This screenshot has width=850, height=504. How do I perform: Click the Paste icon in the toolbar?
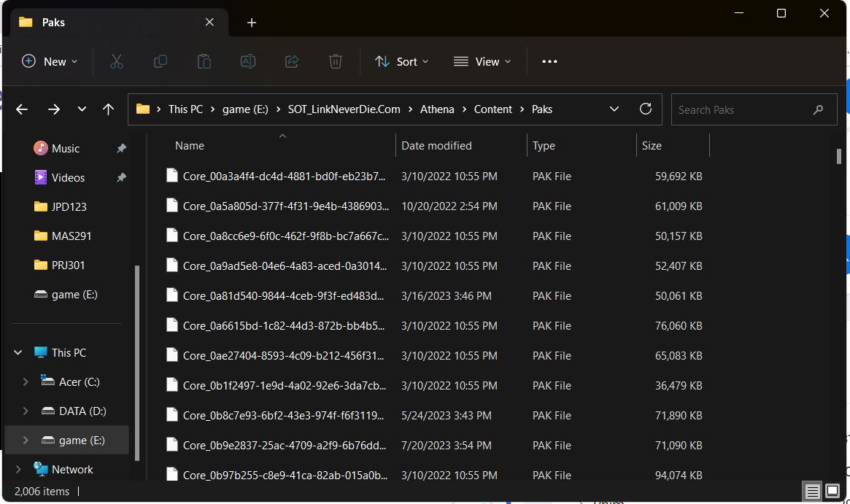click(204, 61)
